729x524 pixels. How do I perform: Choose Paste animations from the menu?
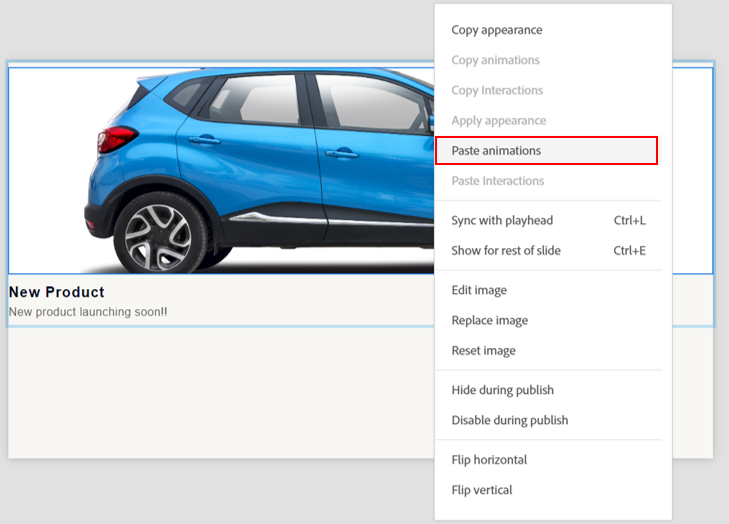click(496, 151)
